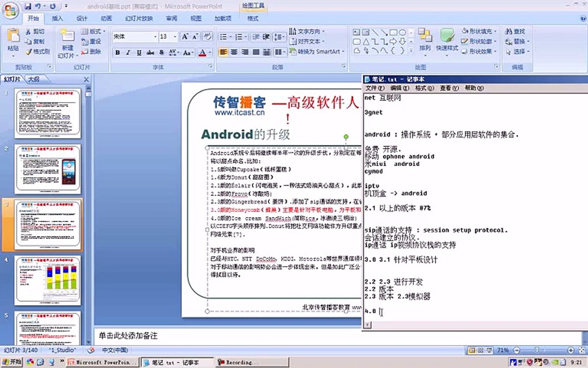
Task: Click the Start (开始) taskbar button
Action: [12, 362]
